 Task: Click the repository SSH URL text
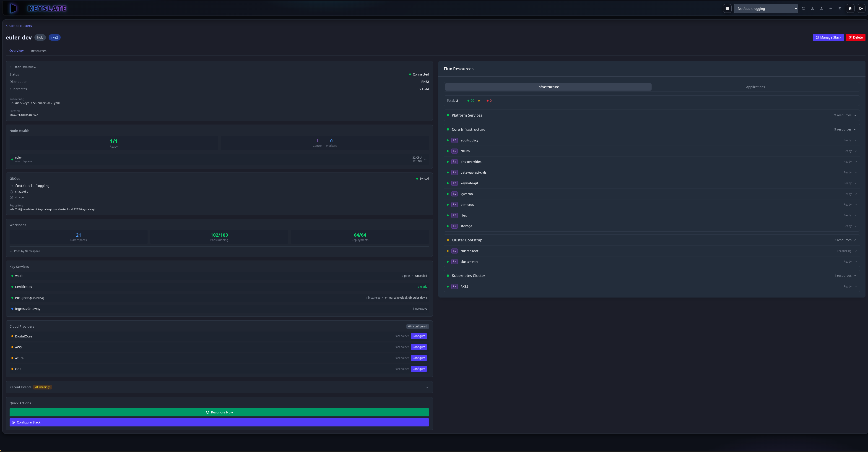[52, 209]
